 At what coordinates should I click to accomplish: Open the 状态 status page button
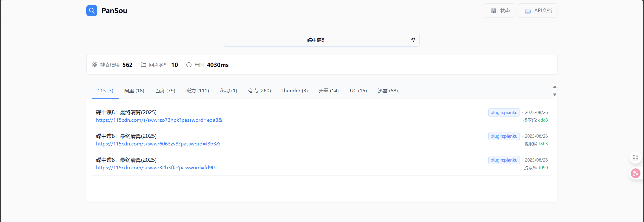click(500, 11)
